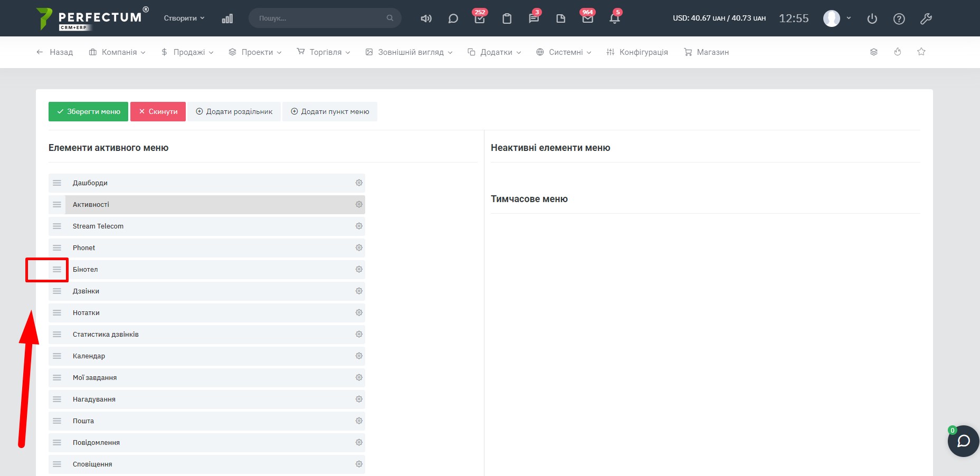
Task: Open settings gear for Дашборди item
Action: click(x=359, y=183)
